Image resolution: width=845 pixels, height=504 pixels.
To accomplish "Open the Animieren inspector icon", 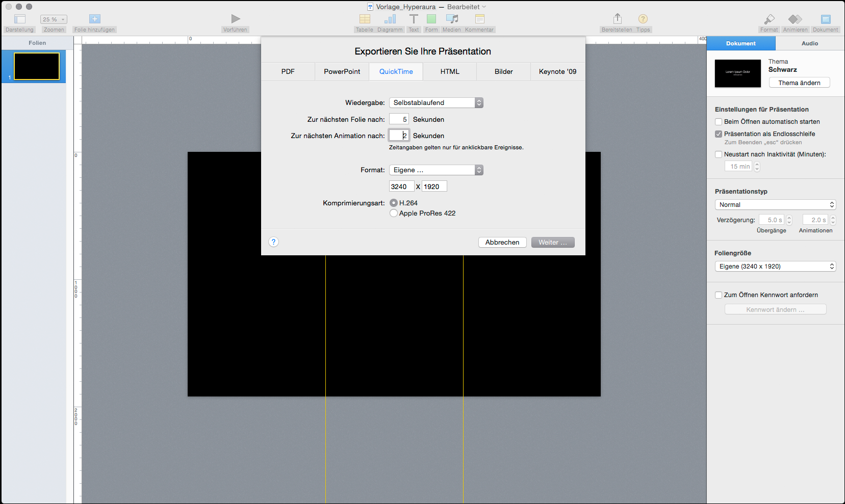I will (795, 19).
